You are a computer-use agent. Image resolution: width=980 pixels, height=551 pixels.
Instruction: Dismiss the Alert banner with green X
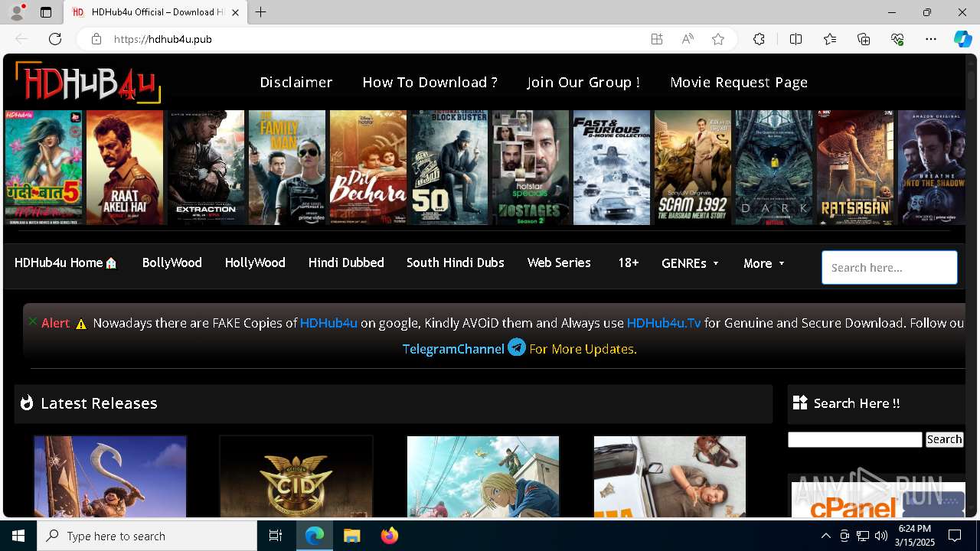[32, 321]
